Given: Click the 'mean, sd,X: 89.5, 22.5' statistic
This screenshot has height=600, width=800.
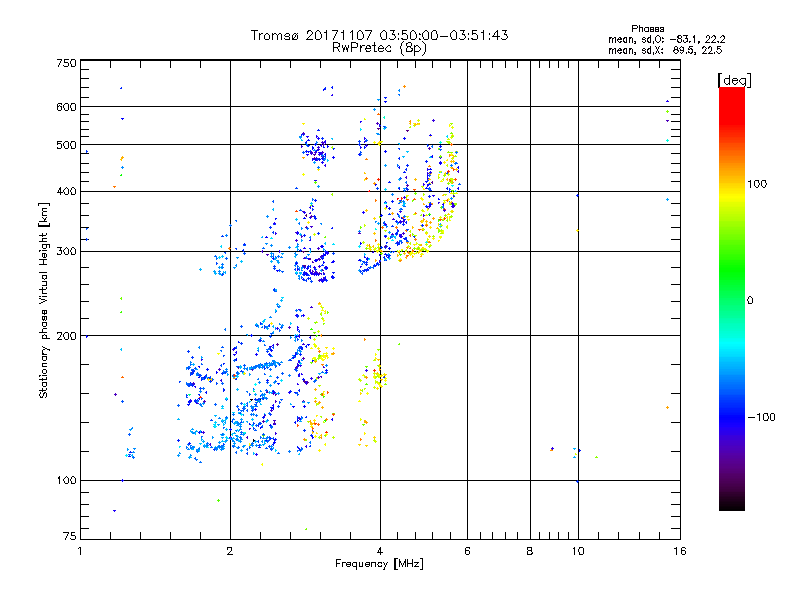Looking at the screenshot, I should [x=665, y=50].
